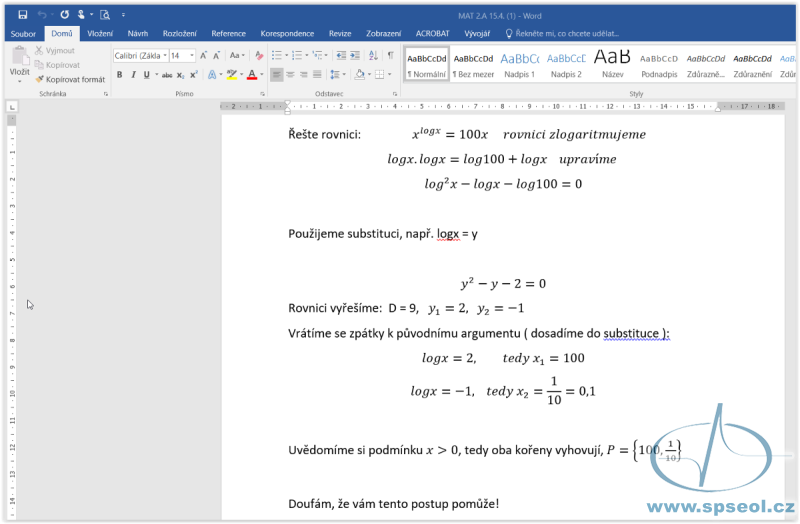Open the Change Case Aa dropdown

point(237,55)
